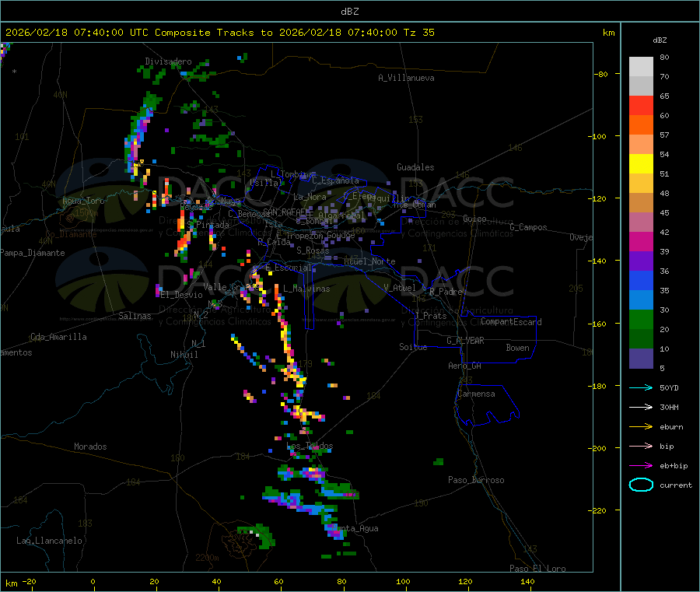Click the Lag.Llancanelo label
Viewport: 700px width, 592px height.
click(50, 541)
